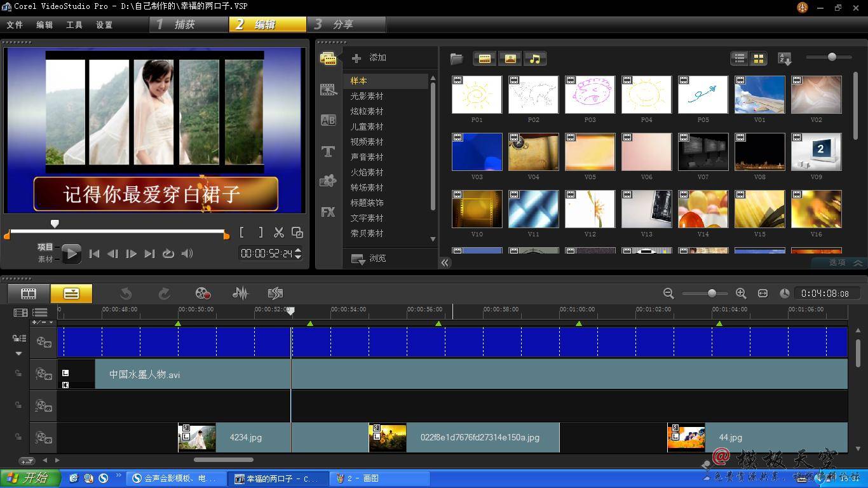Toggle show audio files in library
Viewport: 868px width, 488px height.
pos(535,58)
